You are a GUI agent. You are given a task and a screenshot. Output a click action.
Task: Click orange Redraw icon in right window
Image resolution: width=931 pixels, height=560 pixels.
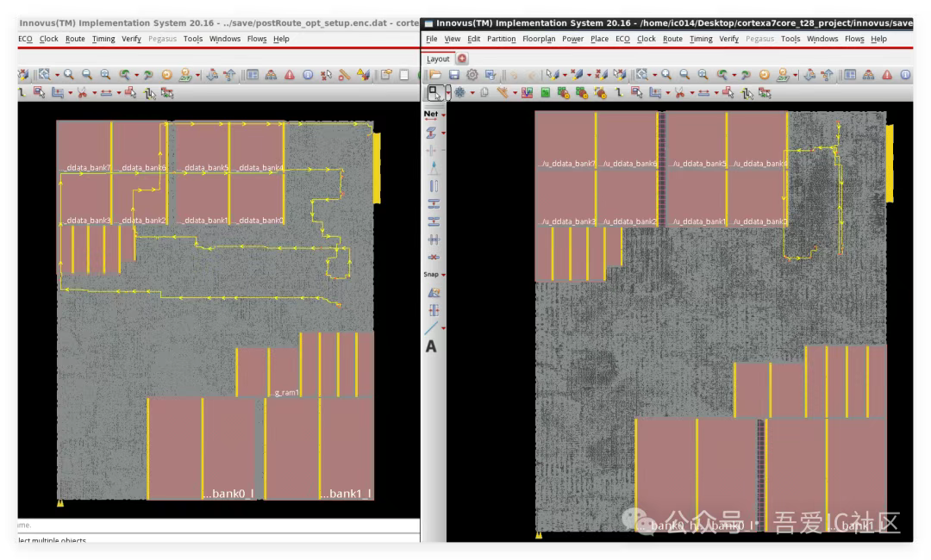(x=764, y=75)
